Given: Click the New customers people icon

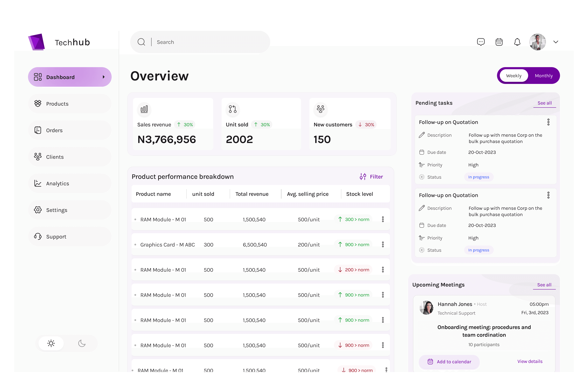Looking at the screenshot, I should pos(320,109).
